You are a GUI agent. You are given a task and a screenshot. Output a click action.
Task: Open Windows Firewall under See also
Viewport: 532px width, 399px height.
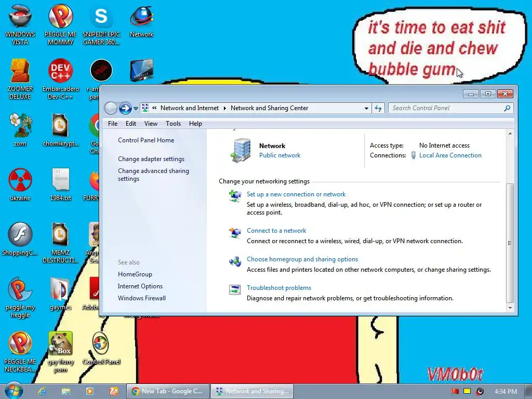[142, 298]
